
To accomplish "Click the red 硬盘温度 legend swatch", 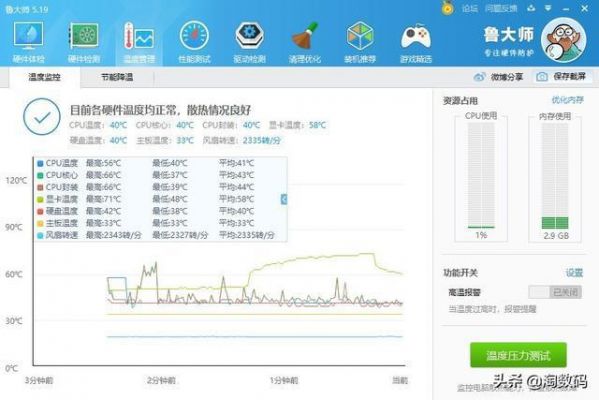I will point(40,211).
